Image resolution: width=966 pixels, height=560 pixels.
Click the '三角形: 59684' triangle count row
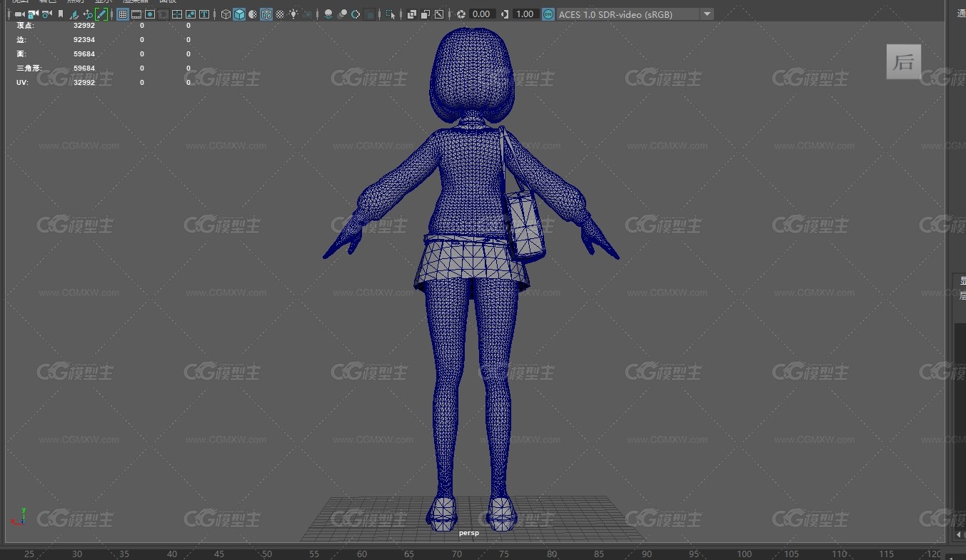click(x=104, y=68)
